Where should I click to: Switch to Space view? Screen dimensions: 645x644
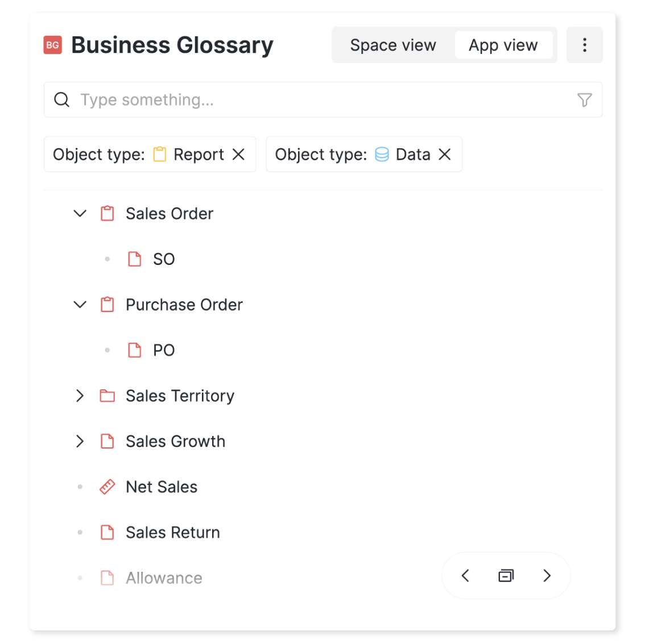click(393, 45)
